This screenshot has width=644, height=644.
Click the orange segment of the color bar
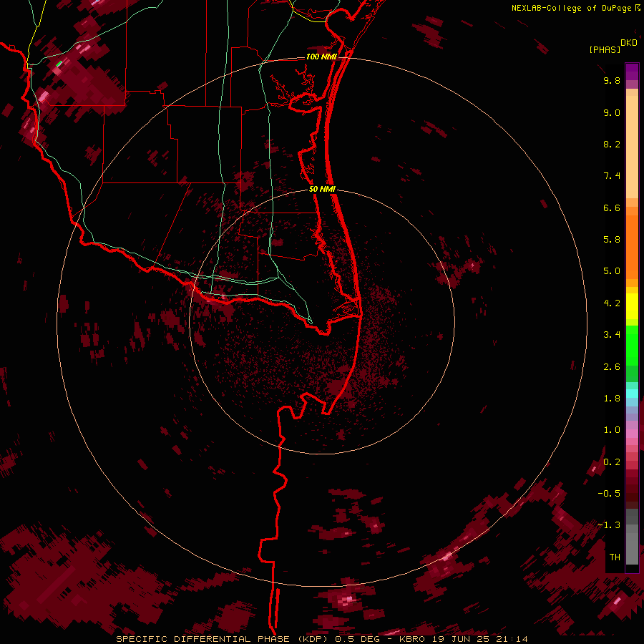(x=632, y=248)
